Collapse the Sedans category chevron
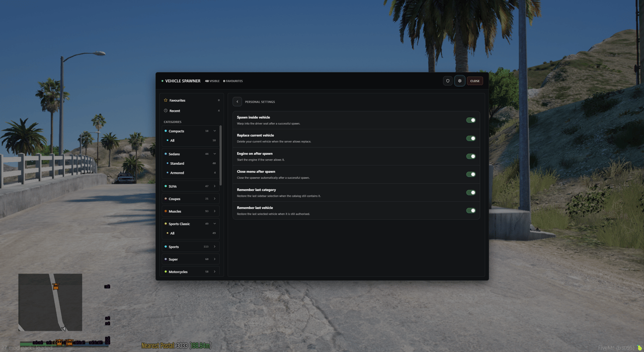Screen dimensions: 644x352 click(x=214, y=154)
